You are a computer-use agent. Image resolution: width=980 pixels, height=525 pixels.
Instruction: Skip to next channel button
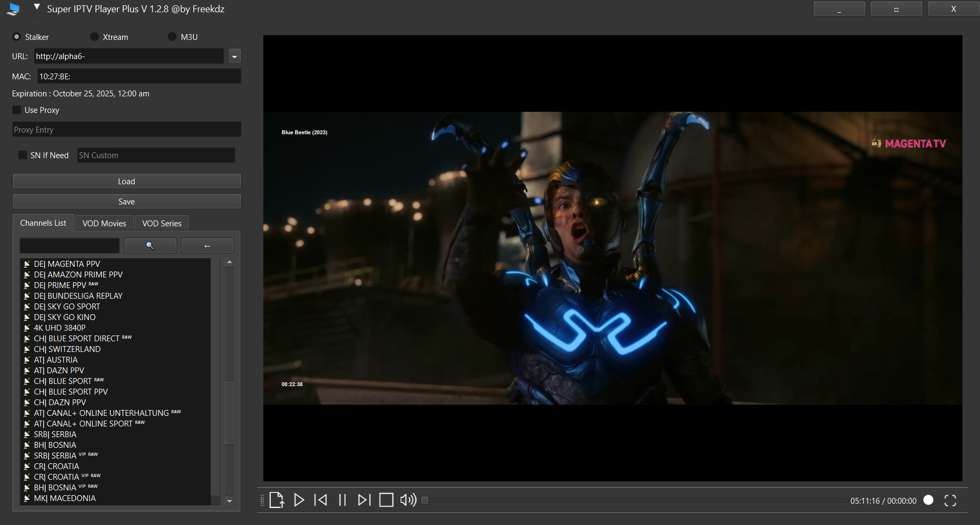pyautogui.click(x=364, y=500)
